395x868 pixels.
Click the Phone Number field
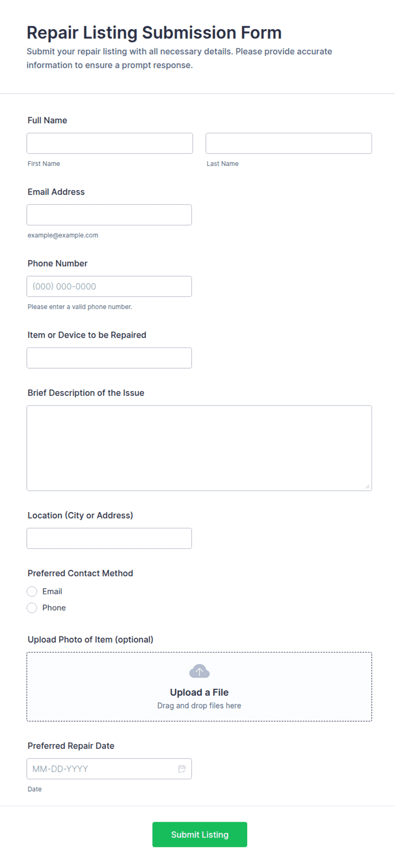pos(109,286)
